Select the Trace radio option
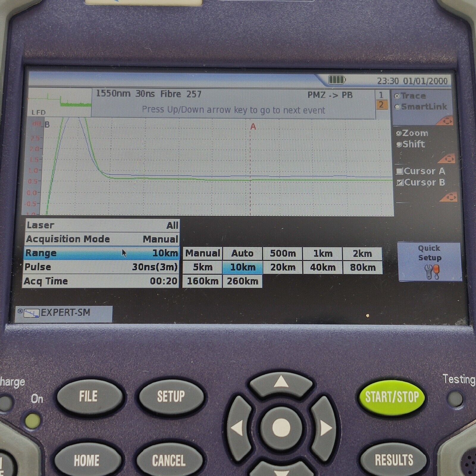Screen dimensions: 476x476 click(397, 96)
